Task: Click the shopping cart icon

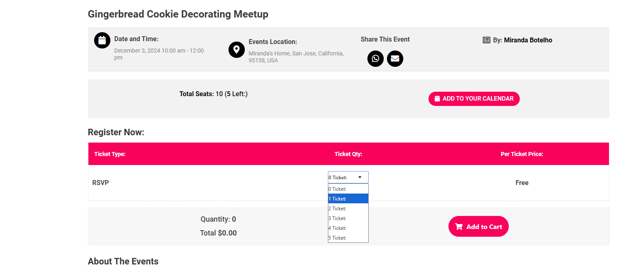Action: click(459, 227)
